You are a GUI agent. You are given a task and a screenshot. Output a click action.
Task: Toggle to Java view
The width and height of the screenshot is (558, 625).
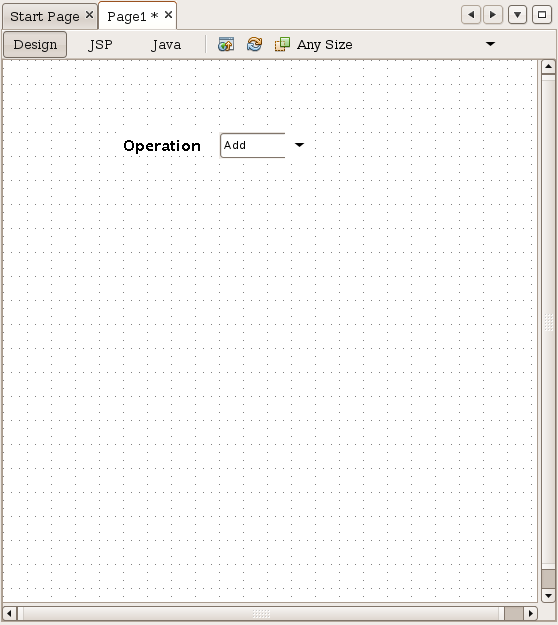[x=166, y=45]
